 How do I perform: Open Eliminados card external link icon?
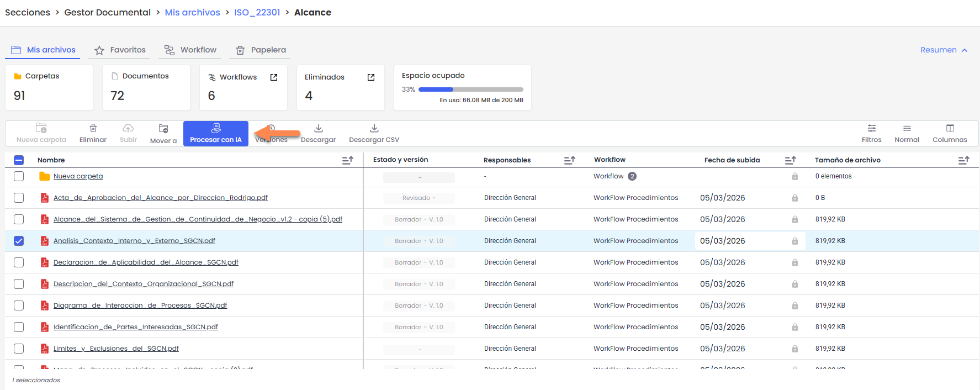tap(371, 77)
